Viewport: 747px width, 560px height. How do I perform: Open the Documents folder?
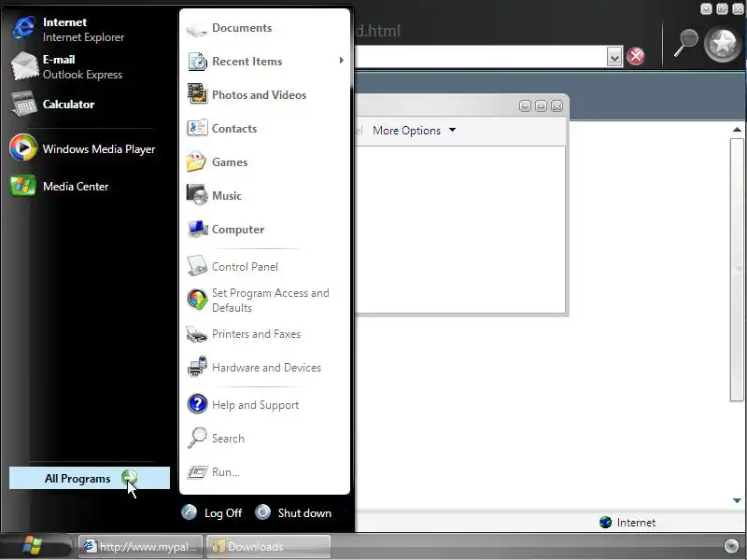point(230,29)
